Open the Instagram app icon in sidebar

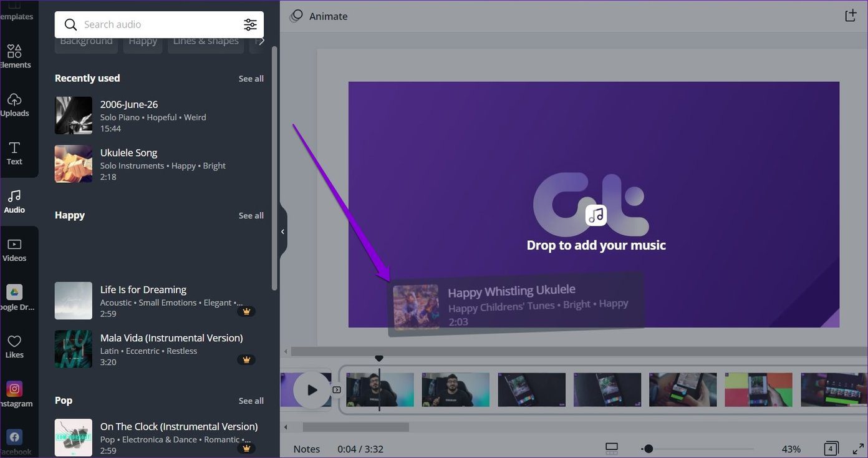14,395
